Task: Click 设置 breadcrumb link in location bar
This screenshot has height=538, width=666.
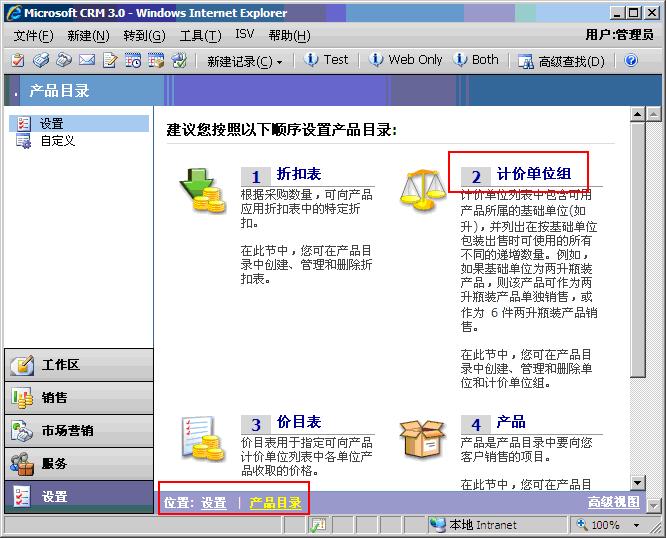Action: click(x=214, y=503)
